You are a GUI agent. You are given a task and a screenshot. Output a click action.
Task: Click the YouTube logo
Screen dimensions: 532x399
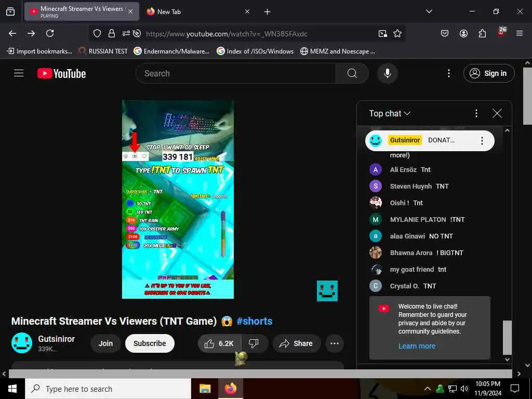(x=61, y=73)
